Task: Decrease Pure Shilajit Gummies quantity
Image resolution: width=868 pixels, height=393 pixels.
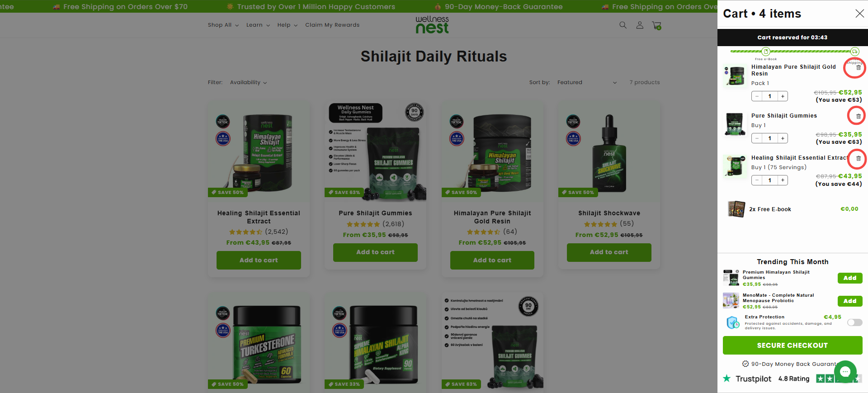Action: point(757,138)
